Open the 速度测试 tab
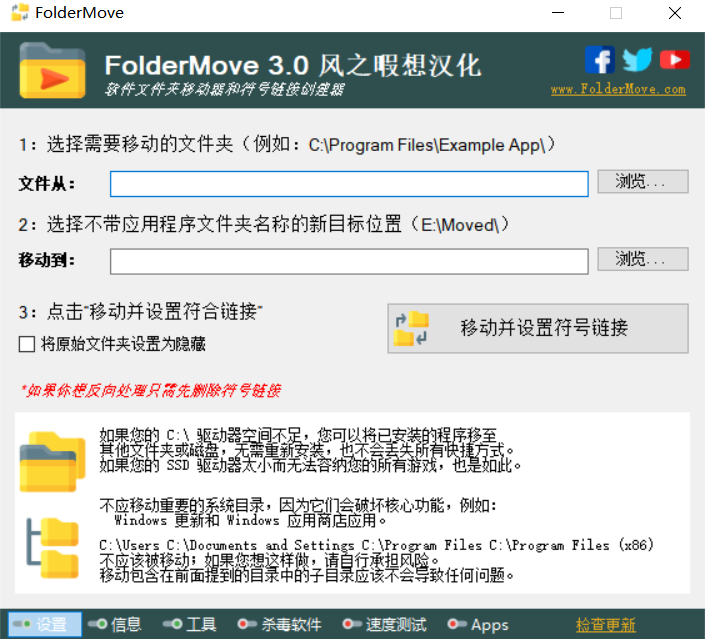The height and width of the screenshot is (639, 705). tap(384, 624)
